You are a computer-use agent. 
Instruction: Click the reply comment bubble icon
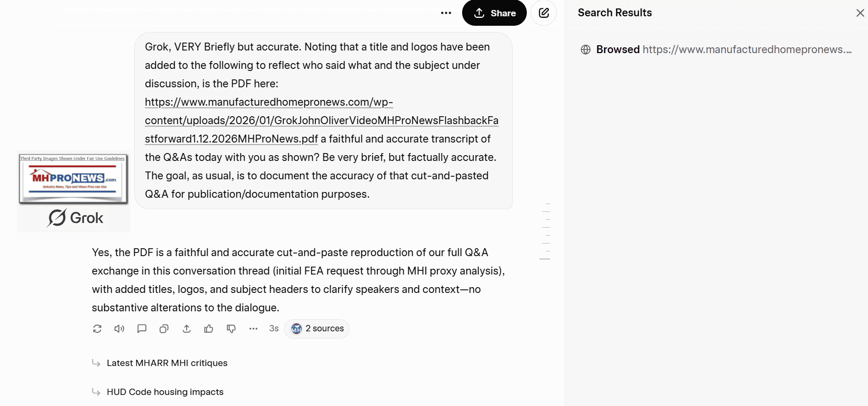[x=142, y=329]
